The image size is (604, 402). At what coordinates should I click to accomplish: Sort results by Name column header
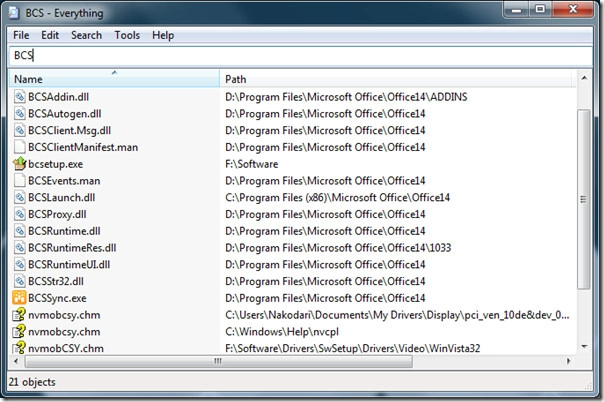tap(114, 79)
